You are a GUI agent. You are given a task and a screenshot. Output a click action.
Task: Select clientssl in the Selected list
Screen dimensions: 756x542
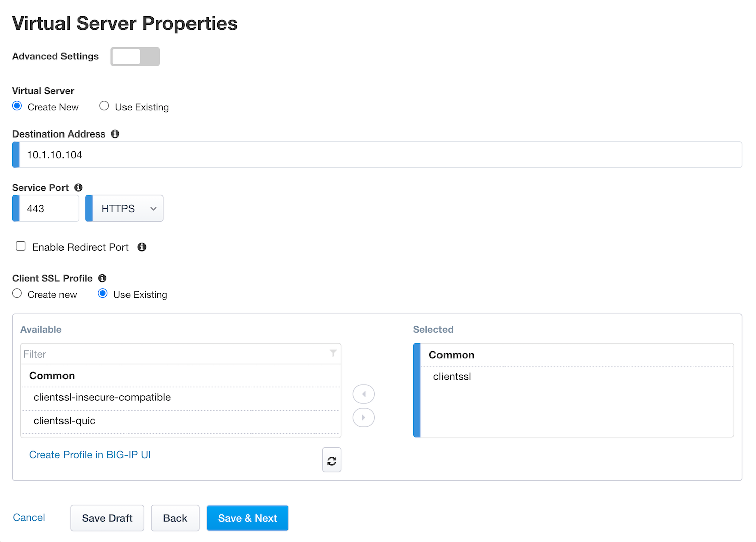(x=577, y=377)
